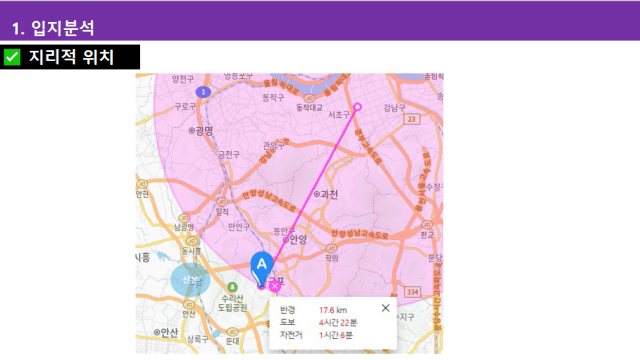The width and height of the screenshot is (640, 360).
Task: Click the 판교 junction icon
Action: [x=427, y=225]
